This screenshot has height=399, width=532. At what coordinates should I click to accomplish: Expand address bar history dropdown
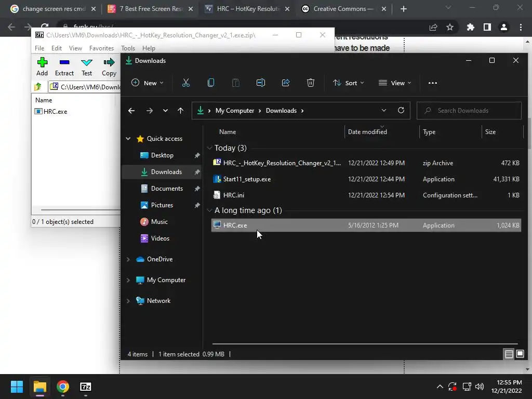pyautogui.click(x=384, y=110)
